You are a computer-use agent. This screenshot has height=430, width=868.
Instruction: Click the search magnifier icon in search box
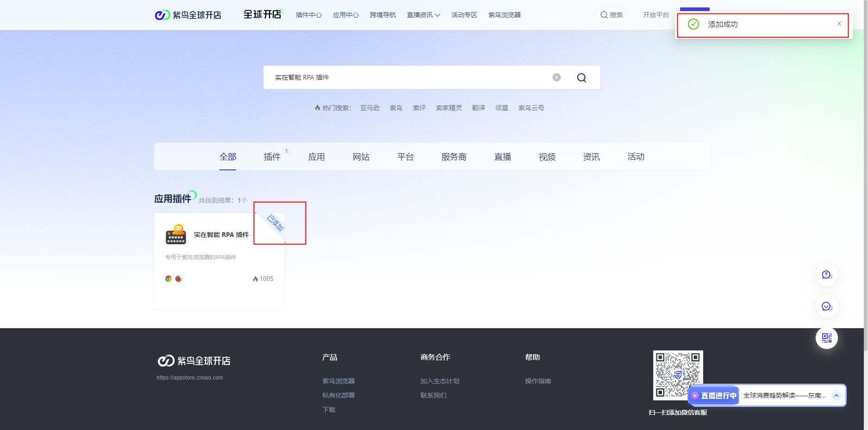pyautogui.click(x=581, y=78)
